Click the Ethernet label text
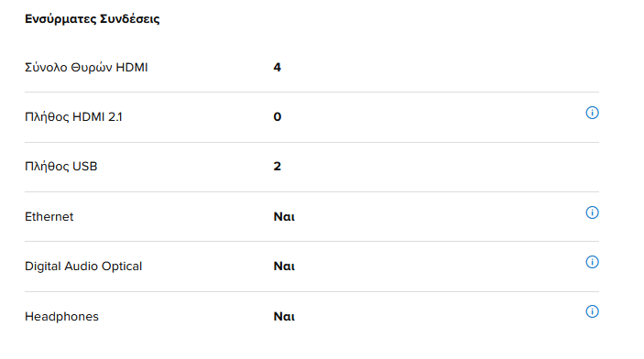Screen dimensions: 644x359 (49, 216)
